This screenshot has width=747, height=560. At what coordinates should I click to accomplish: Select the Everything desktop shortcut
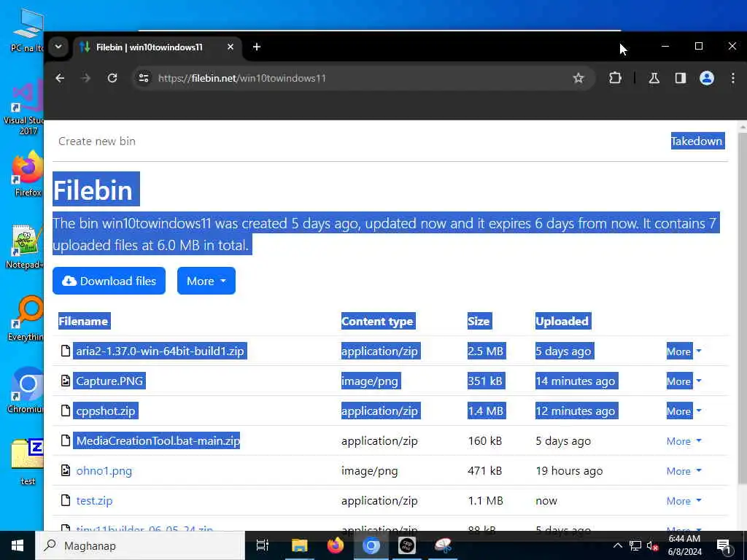click(x=26, y=318)
